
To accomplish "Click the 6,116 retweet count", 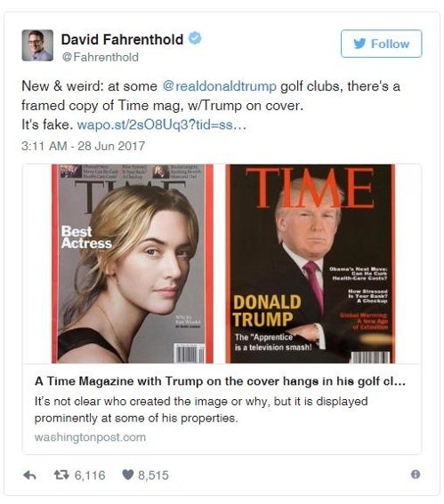I will (90, 475).
